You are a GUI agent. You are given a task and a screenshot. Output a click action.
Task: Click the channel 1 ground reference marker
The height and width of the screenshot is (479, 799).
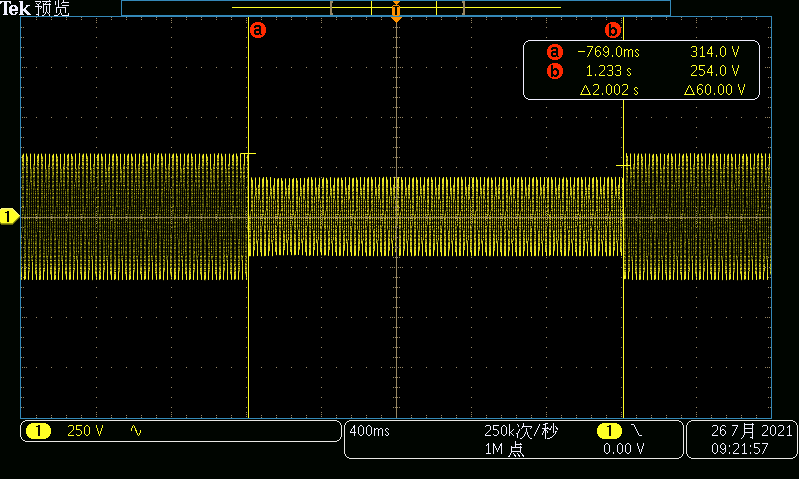tap(9, 216)
